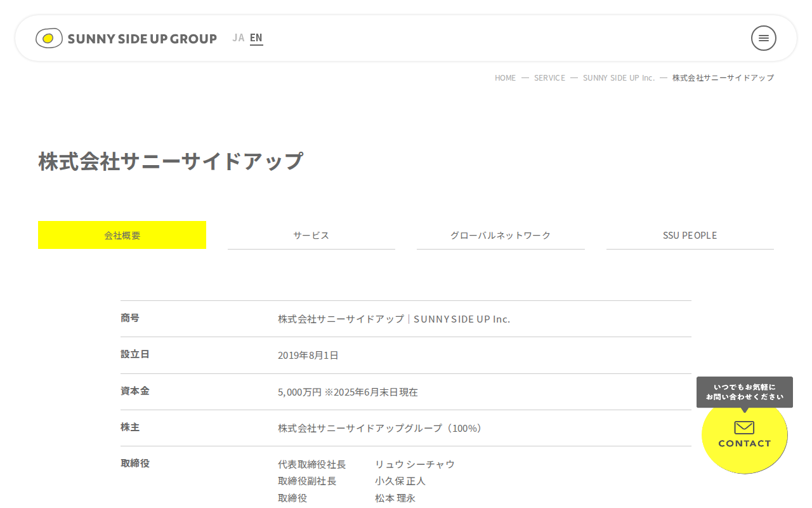This screenshot has width=812, height=508.
Task: Click the SUNNY SIDE UP GROUP wordmark
Action: coord(142,39)
